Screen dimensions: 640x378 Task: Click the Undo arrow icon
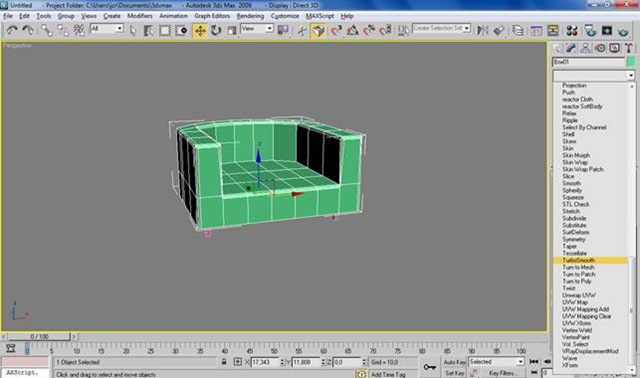click(x=12, y=30)
